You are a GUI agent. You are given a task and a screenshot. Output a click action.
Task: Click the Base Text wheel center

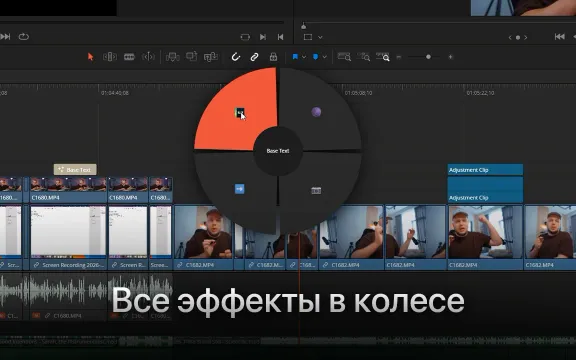(x=278, y=151)
